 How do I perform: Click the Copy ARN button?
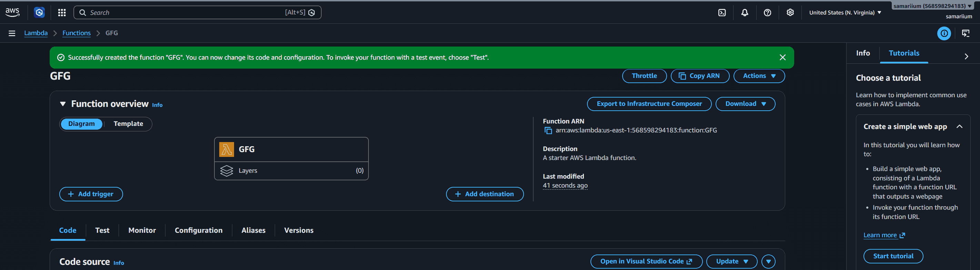pyautogui.click(x=700, y=76)
